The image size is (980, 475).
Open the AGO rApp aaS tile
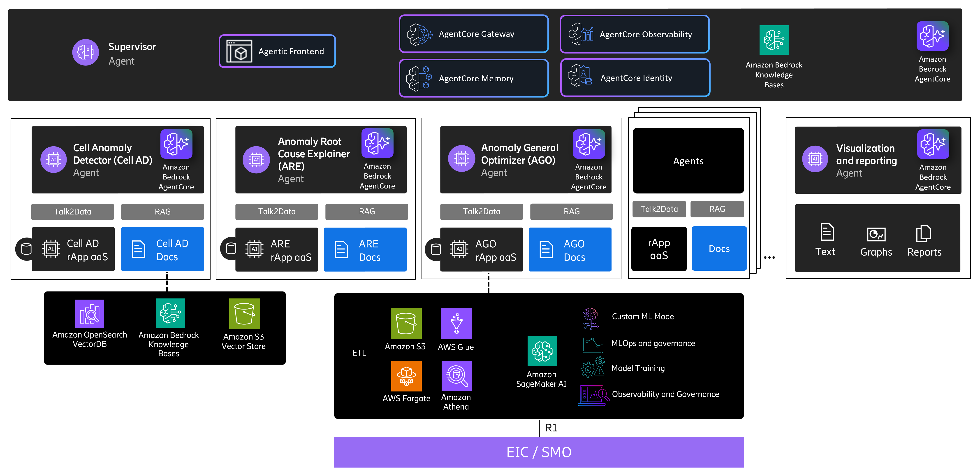(x=481, y=250)
